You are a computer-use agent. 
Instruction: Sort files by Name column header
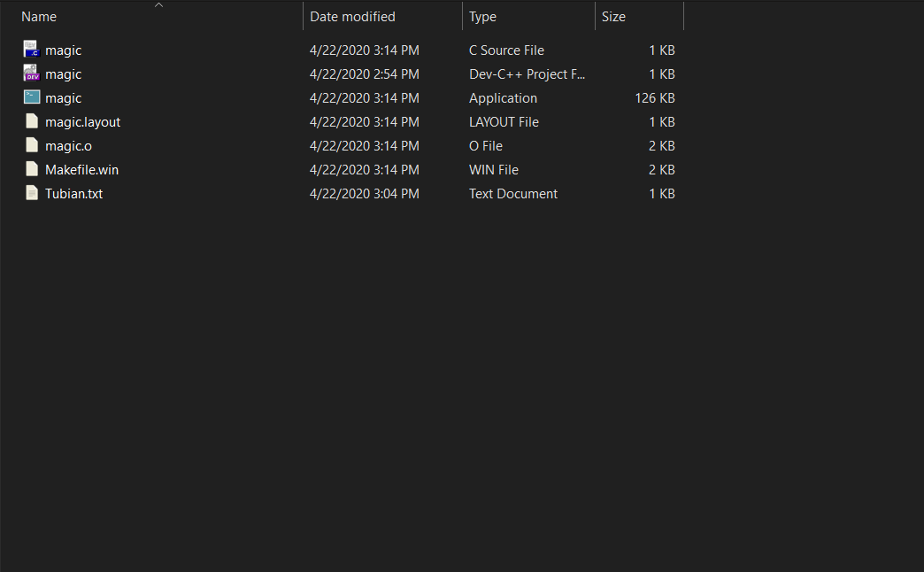pos(39,17)
